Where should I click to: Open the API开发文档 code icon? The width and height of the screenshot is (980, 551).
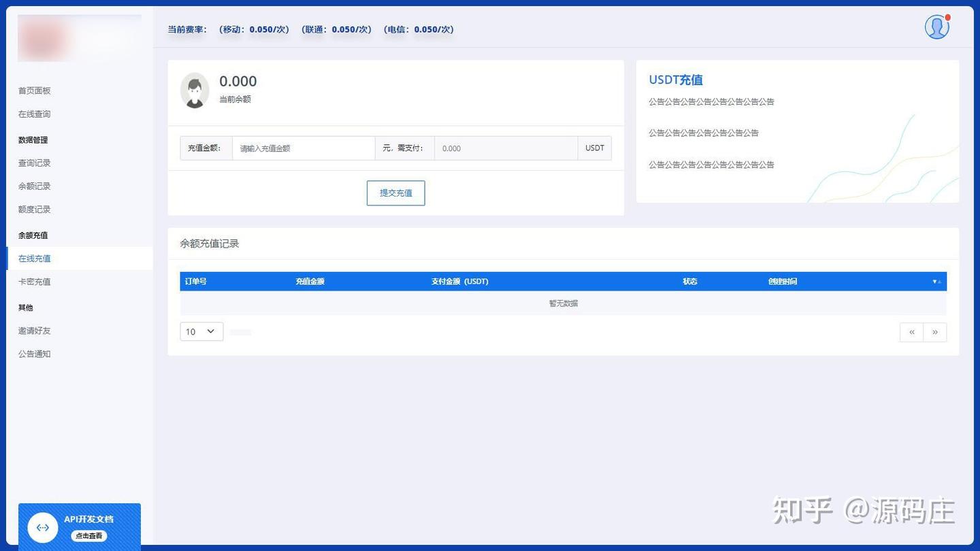point(42,527)
